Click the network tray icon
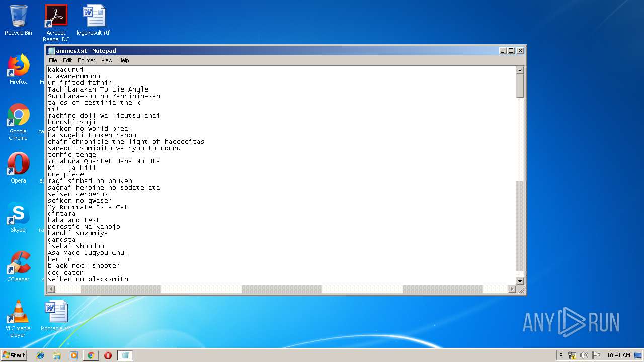This screenshot has width=644, height=362. click(572, 355)
